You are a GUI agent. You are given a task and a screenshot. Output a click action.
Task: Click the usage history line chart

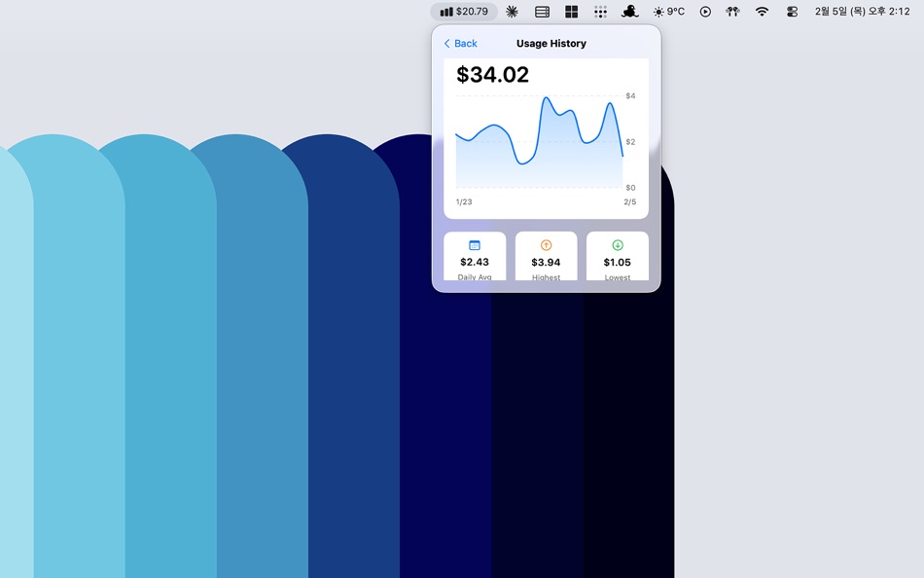[x=539, y=141]
